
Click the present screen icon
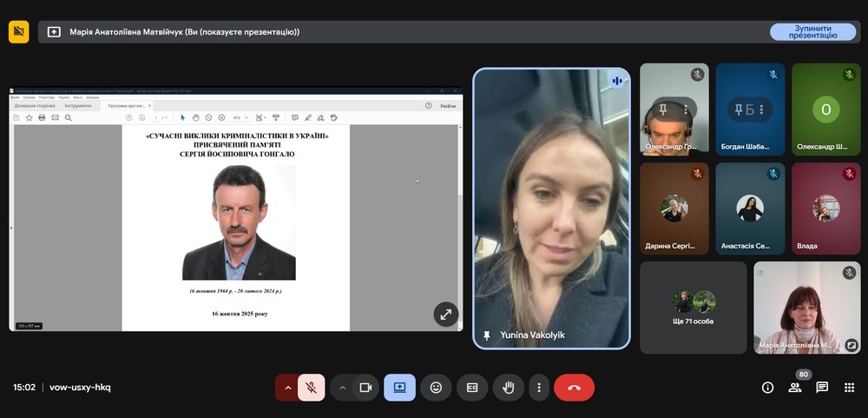(x=400, y=388)
